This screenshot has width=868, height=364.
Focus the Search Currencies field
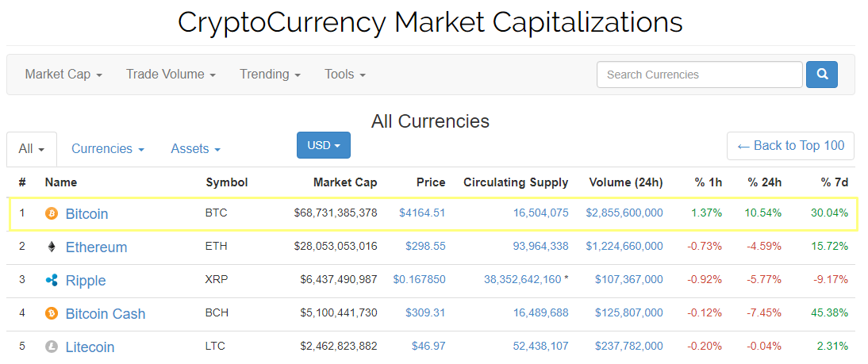pyautogui.click(x=699, y=75)
